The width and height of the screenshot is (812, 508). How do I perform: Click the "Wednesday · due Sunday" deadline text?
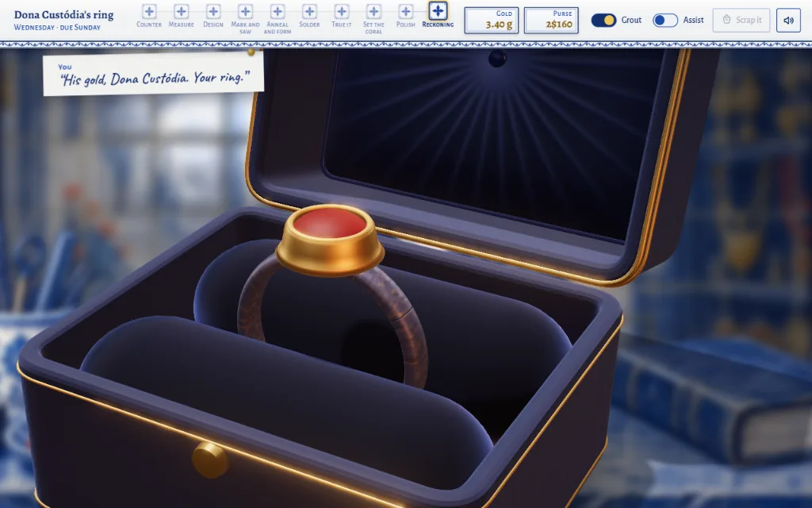click(57, 28)
